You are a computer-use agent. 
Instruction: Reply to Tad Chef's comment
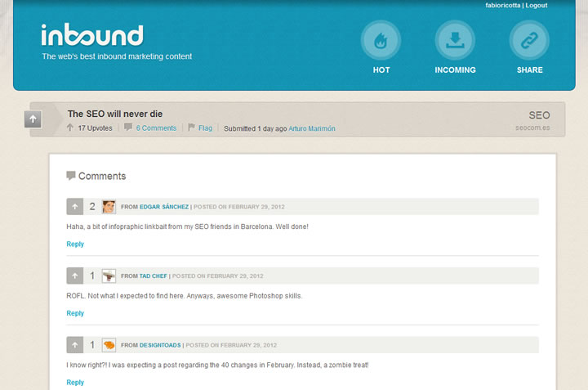click(75, 313)
